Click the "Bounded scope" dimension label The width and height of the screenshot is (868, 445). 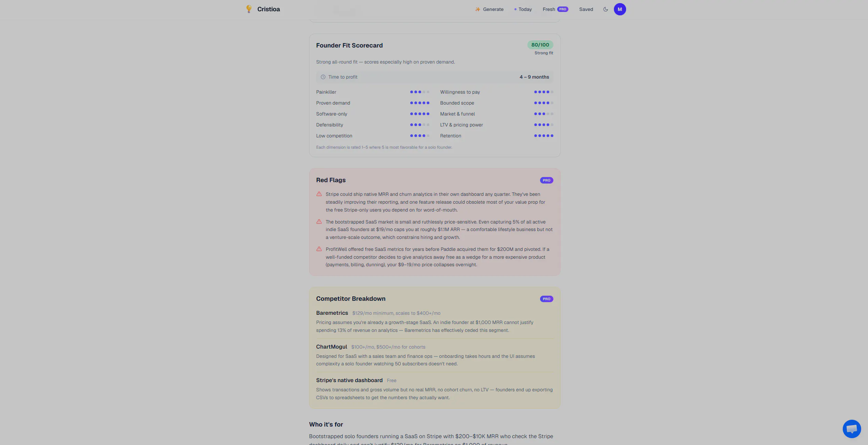[457, 103]
